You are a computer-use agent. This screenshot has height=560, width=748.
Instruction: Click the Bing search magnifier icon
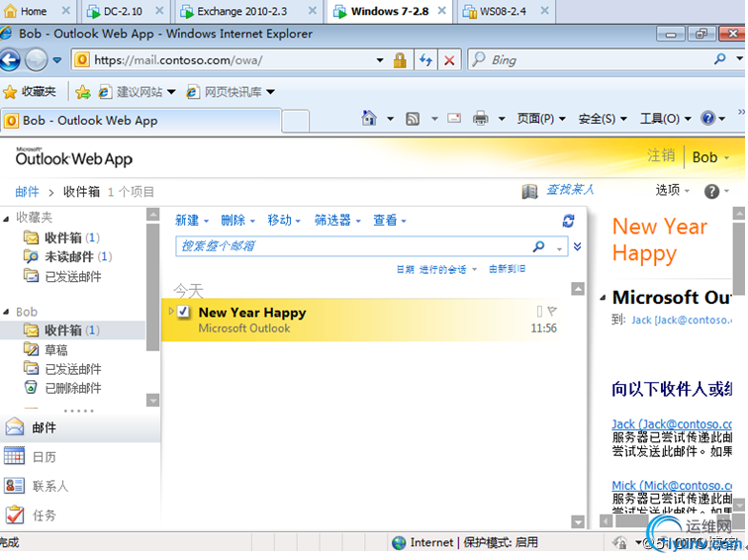tap(720, 59)
